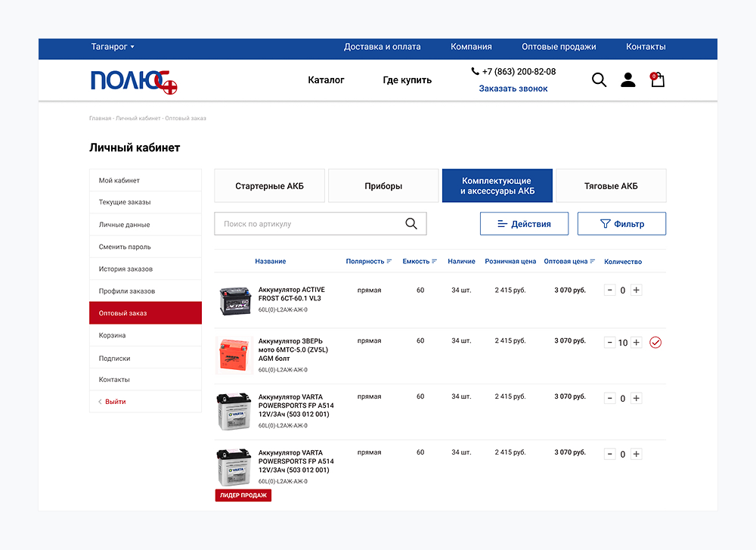This screenshot has height=550, width=756.
Task: Expand the Таганрог city dropdown
Action: tap(113, 47)
